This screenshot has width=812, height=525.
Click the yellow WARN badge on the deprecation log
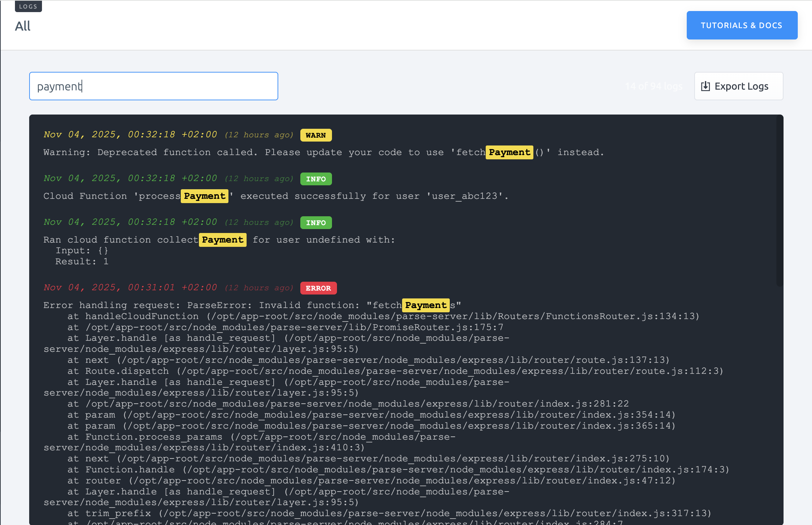(x=316, y=135)
